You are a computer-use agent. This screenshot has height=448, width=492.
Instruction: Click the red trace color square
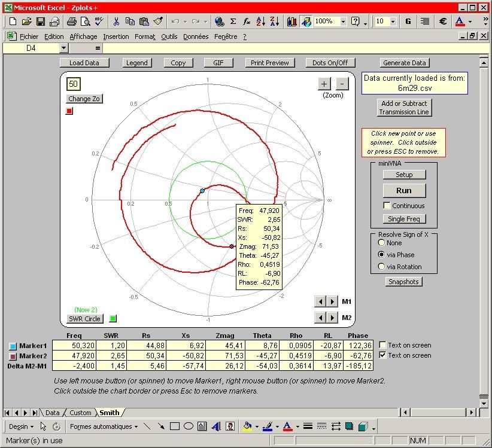point(69,111)
